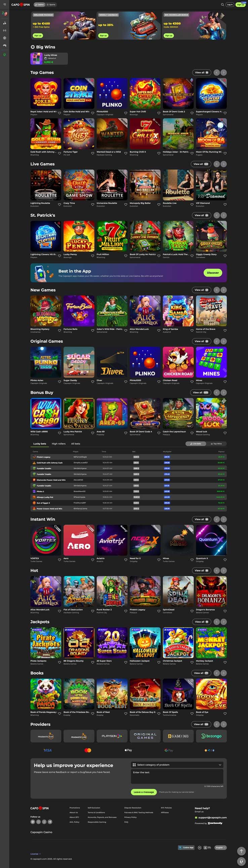Click the Leave a message button

(x=144, y=792)
